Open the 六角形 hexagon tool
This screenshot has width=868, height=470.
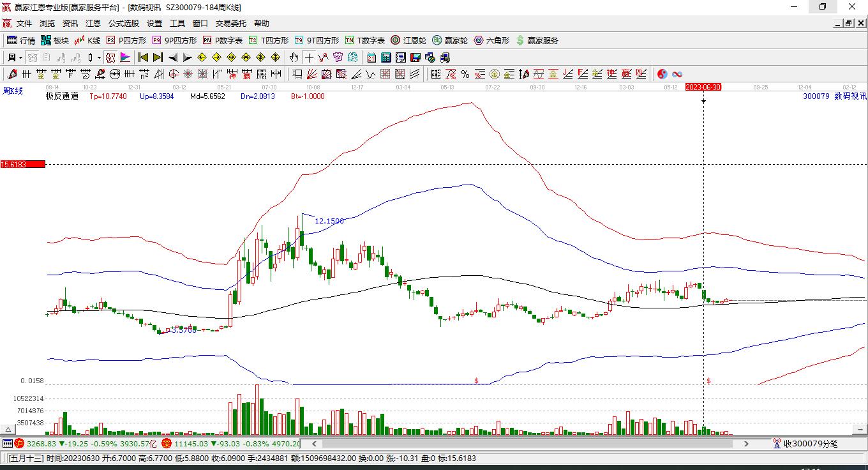coord(491,40)
